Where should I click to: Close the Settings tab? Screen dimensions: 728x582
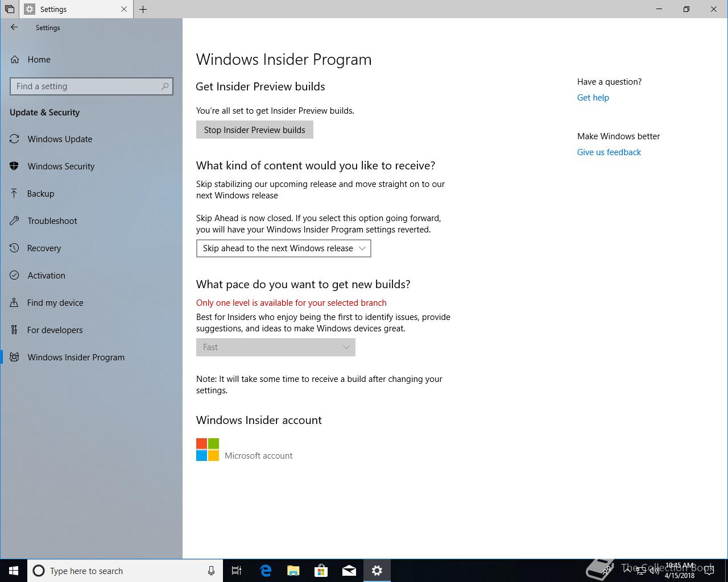click(x=124, y=9)
